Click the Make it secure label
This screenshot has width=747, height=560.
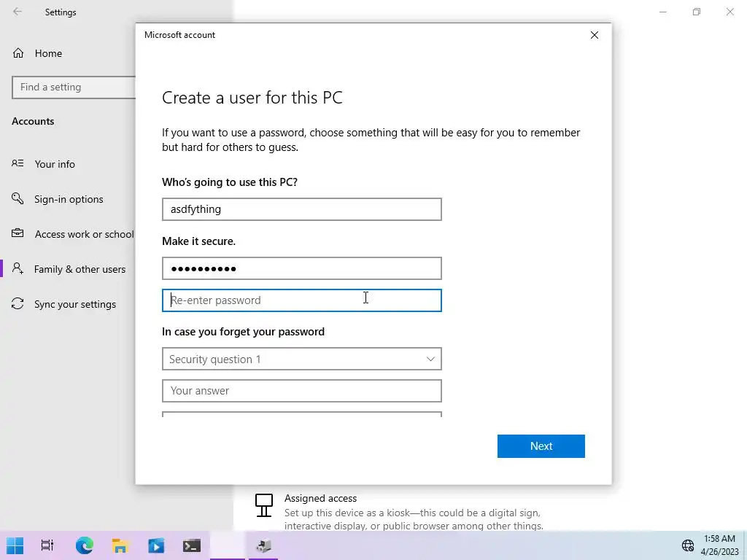pos(198,241)
